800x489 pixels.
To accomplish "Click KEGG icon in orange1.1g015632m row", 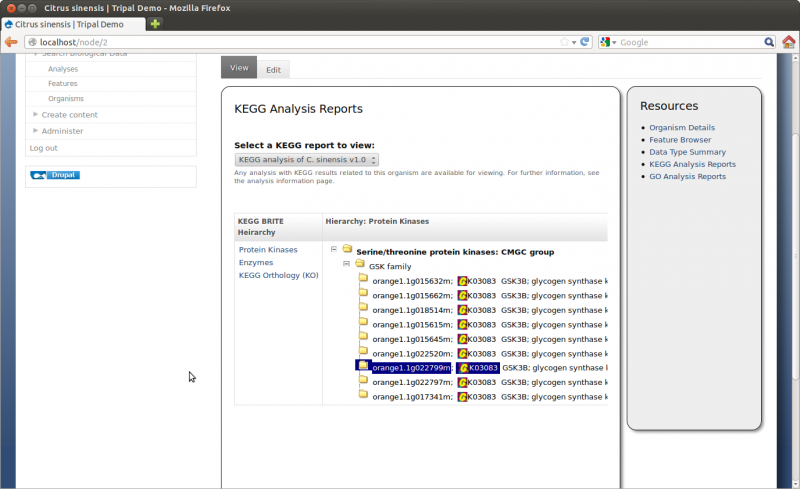I will click(x=462, y=281).
